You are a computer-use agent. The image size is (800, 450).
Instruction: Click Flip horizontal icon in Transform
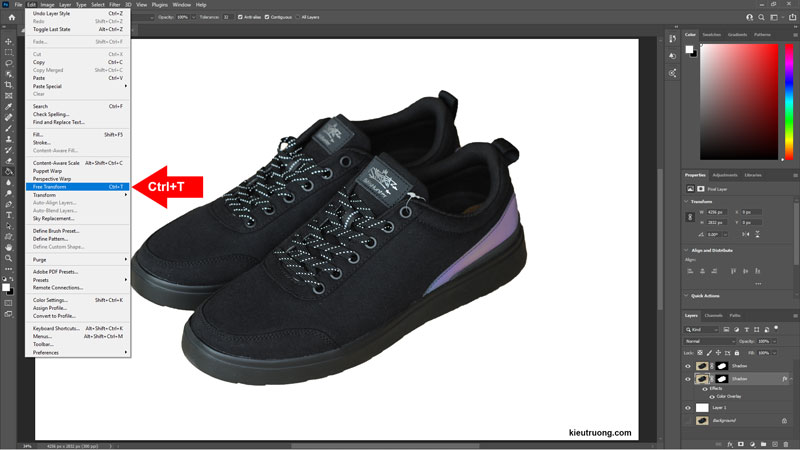(745, 234)
